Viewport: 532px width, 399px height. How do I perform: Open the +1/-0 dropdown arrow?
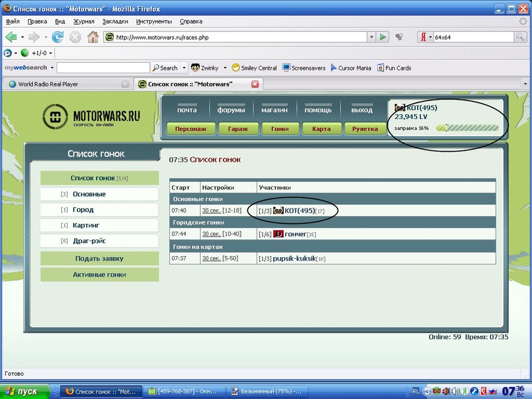[x=50, y=53]
